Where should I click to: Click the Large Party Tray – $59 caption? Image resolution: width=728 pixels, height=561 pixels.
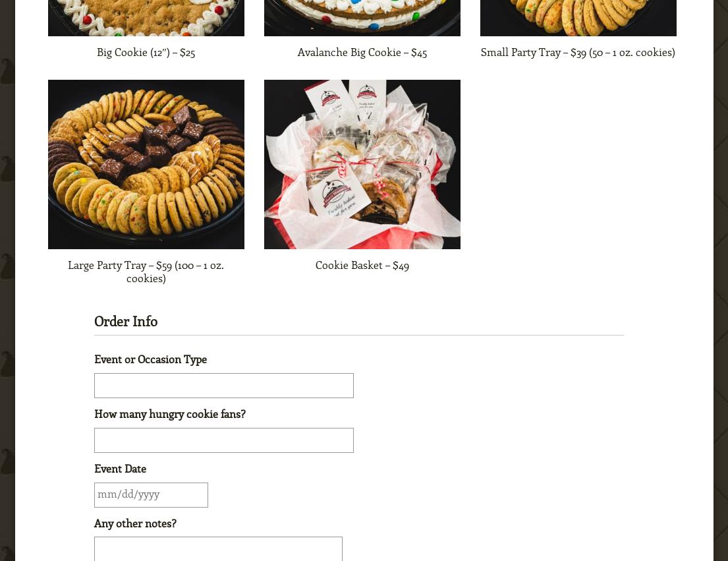pos(146,272)
